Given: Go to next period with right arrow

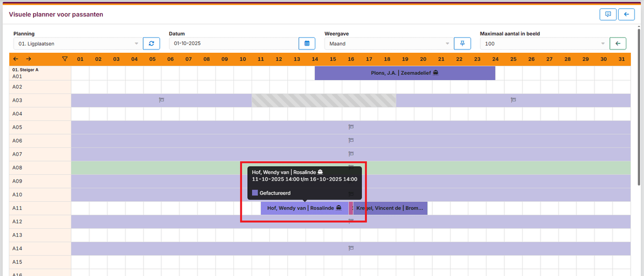Looking at the screenshot, I should point(28,59).
